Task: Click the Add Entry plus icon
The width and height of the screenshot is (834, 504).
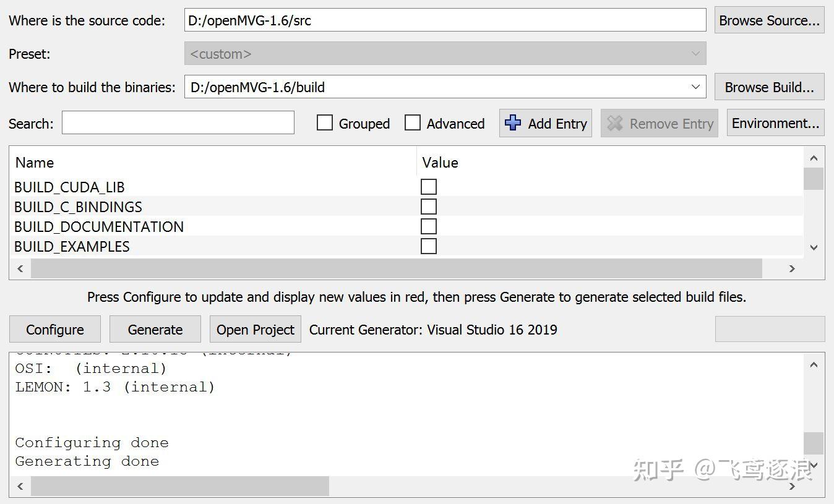Action: click(512, 123)
